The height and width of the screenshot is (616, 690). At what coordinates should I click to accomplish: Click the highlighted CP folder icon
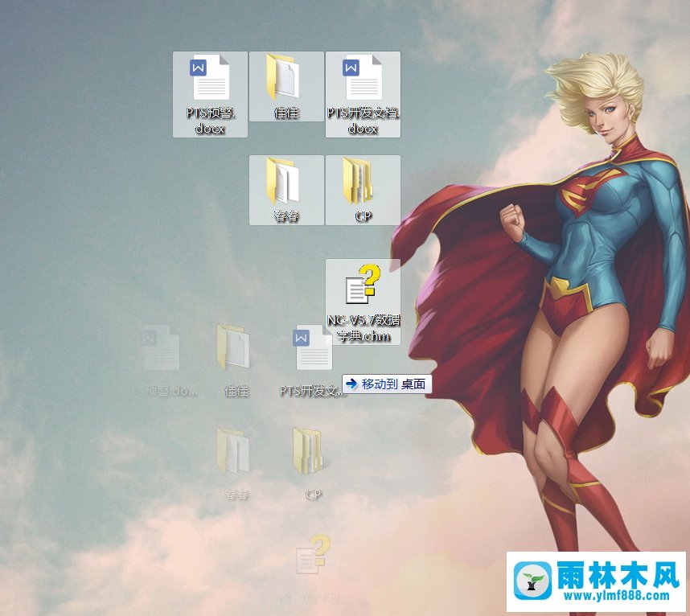pyautogui.click(x=363, y=180)
